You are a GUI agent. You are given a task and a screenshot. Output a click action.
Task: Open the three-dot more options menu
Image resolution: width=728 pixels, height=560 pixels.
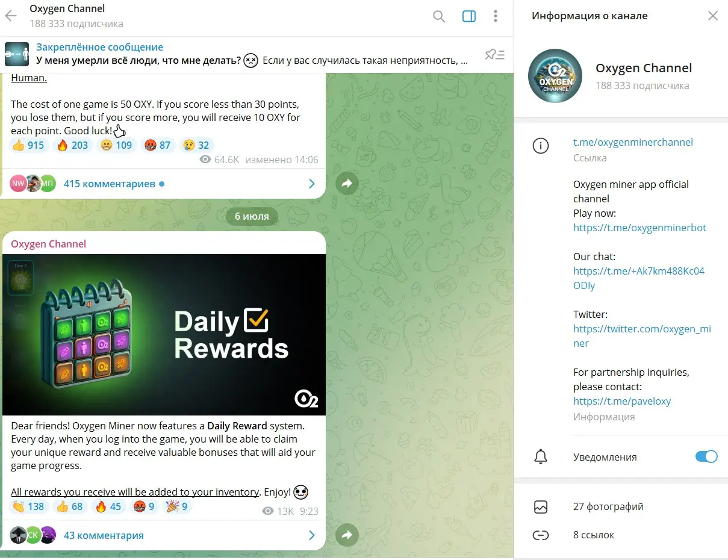click(495, 16)
